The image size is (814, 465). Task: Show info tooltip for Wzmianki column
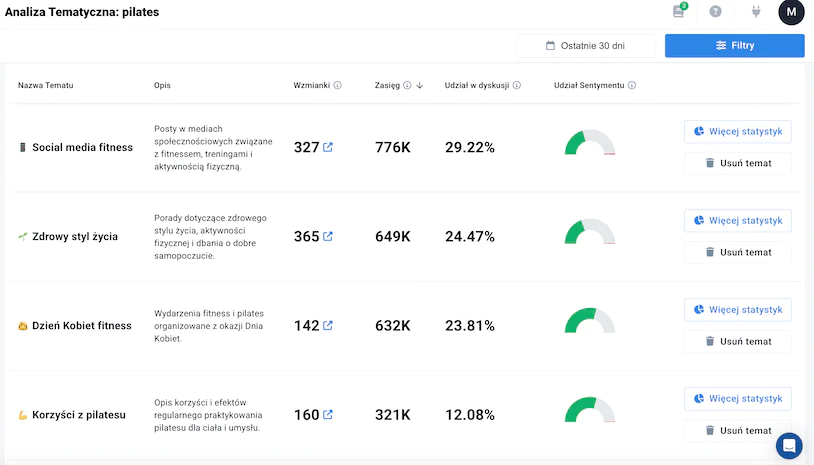pos(337,85)
